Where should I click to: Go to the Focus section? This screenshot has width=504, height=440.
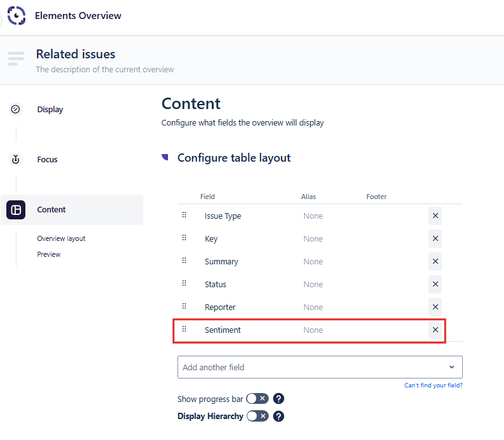coord(48,160)
